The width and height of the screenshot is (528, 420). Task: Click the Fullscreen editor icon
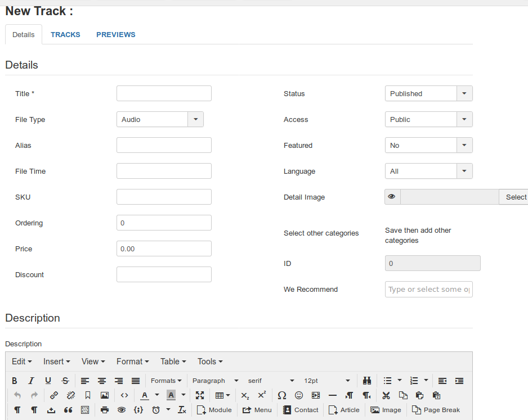tap(200, 395)
